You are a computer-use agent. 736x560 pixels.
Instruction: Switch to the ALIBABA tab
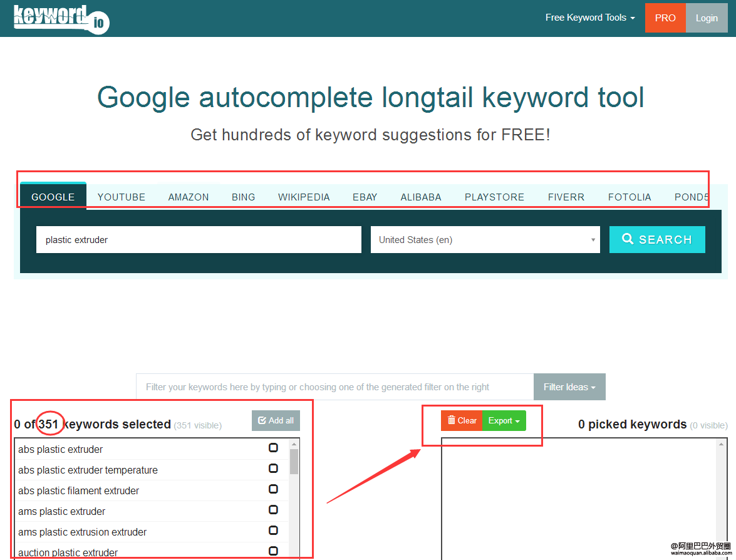pos(420,197)
